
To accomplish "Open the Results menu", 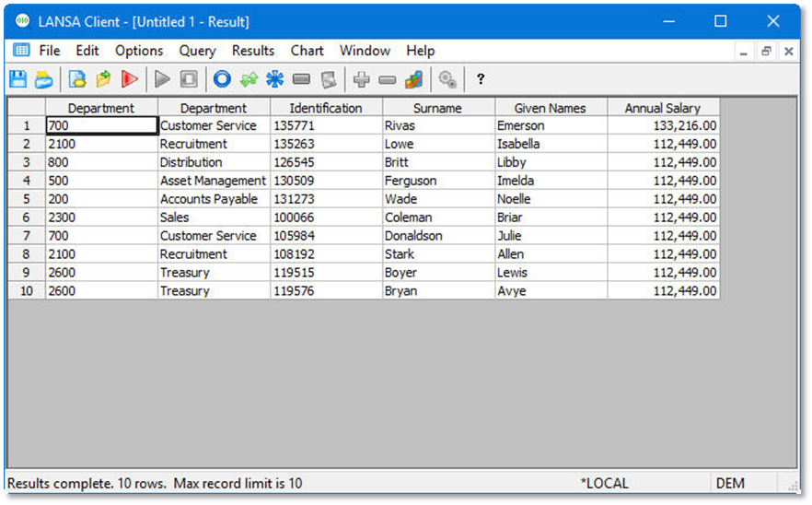I will click(252, 51).
